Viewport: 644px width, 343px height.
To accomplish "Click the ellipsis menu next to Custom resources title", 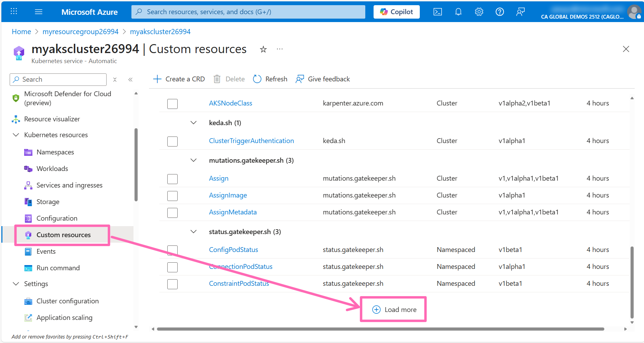I will tap(279, 49).
